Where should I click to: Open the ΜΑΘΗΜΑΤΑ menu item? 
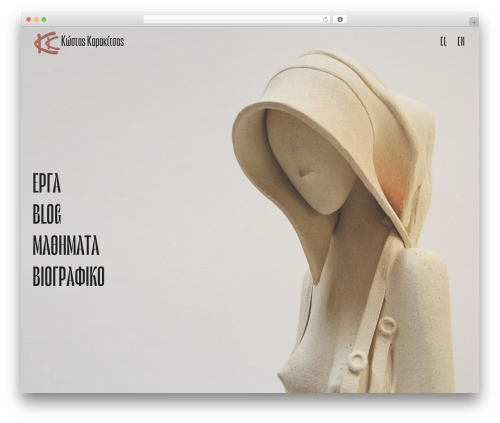coord(66,245)
